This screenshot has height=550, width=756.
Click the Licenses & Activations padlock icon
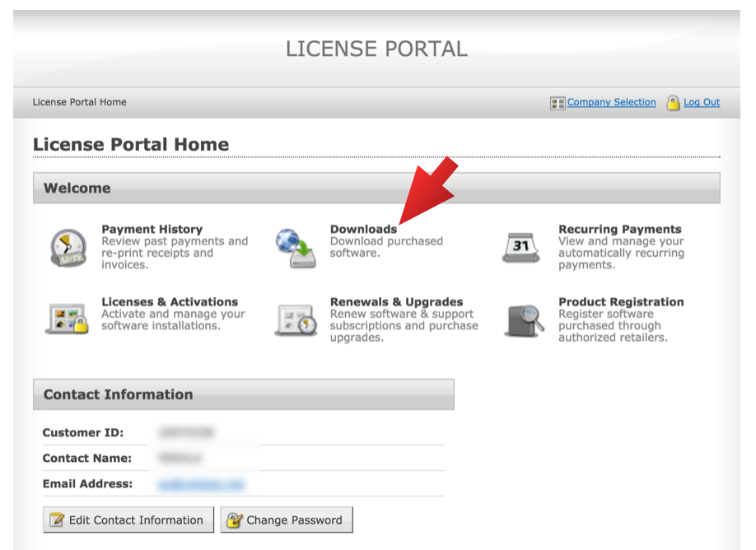[66, 319]
